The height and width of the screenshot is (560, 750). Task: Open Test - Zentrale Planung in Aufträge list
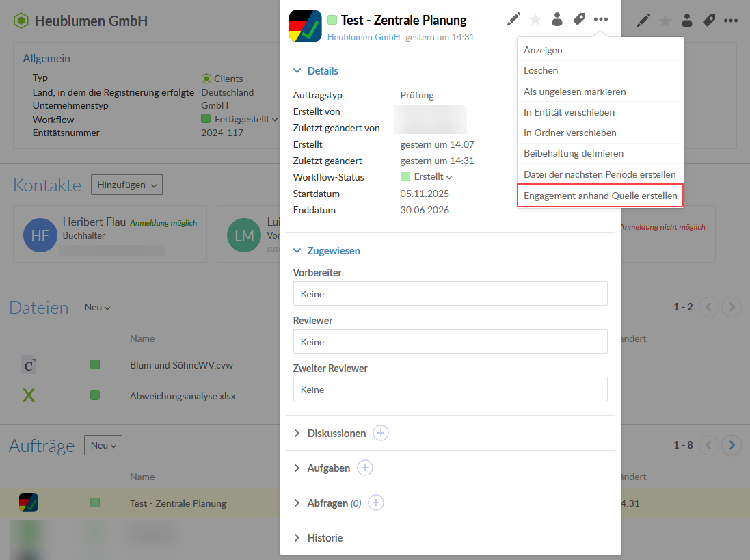click(178, 503)
